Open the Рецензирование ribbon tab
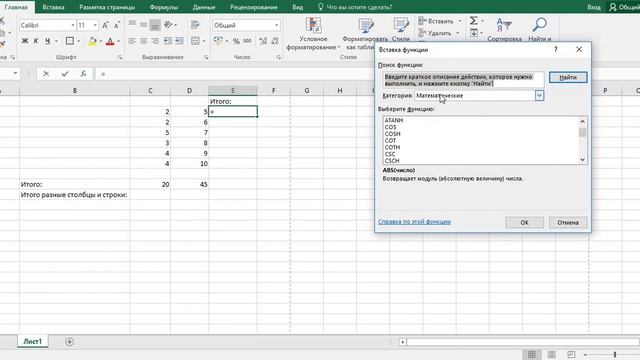 (x=253, y=7)
